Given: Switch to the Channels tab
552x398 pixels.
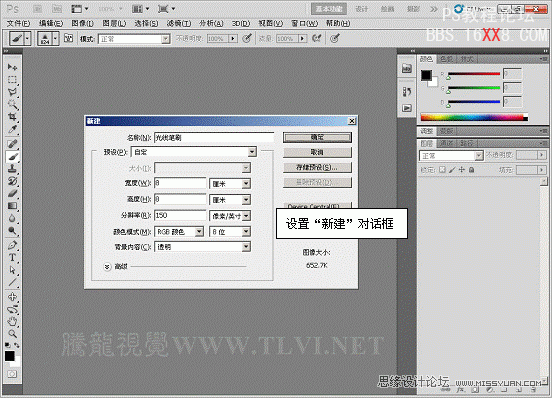Looking at the screenshot, I should click(x=447, y=143).
